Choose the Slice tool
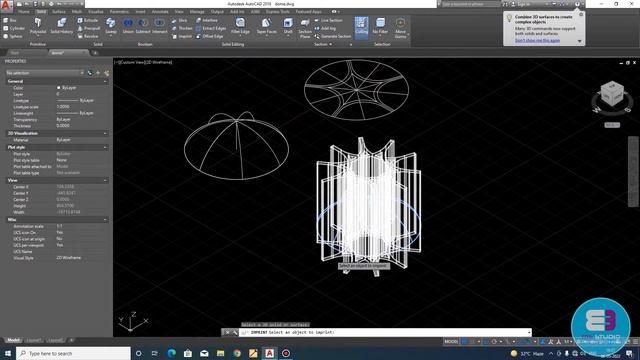This screenshot has height=360, width=640. tap(179, 20)
